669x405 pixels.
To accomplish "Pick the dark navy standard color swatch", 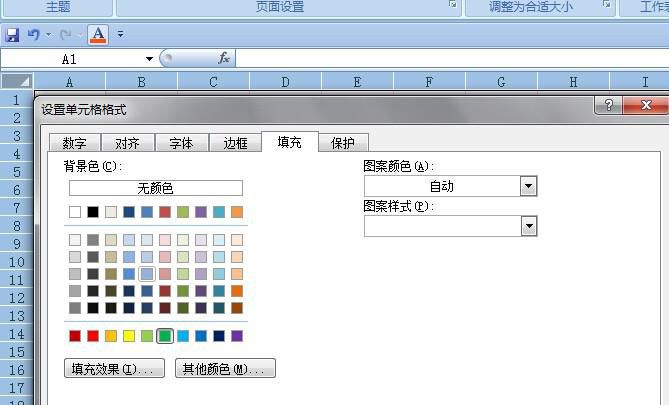I will [x=219, y=336].
